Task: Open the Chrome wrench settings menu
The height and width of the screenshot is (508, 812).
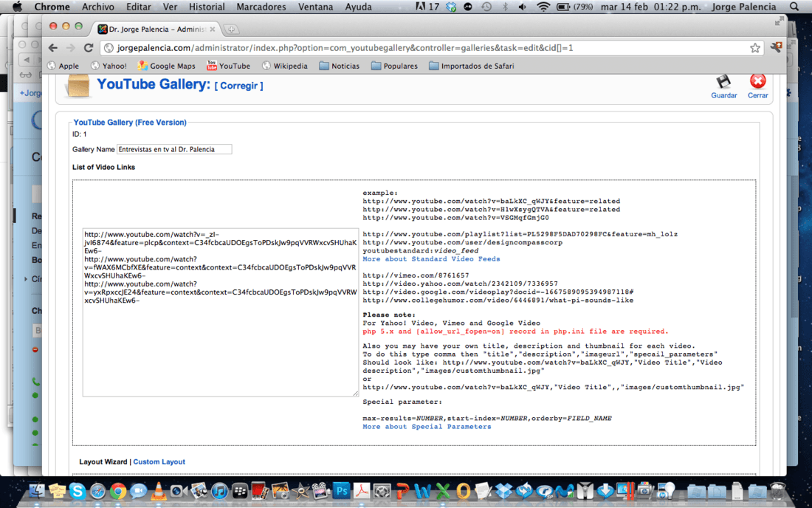Action: [776, 48]
